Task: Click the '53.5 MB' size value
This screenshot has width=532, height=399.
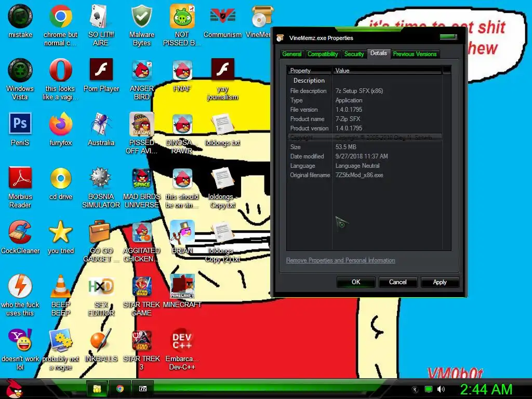Action: [345, 147]
